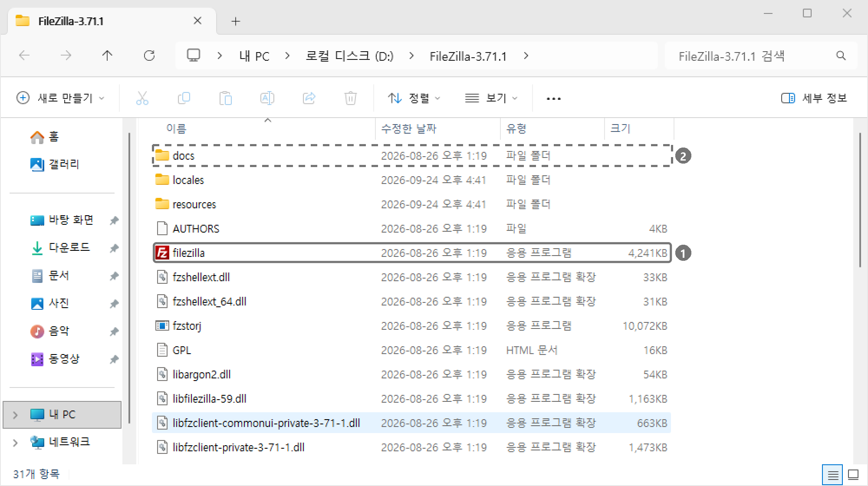The height and width of the screenshot is (486, 868).
Task: Click 로컬 디스크 (D:) breadcrumb
Action: pyautogui.click(x=349, y=56)
